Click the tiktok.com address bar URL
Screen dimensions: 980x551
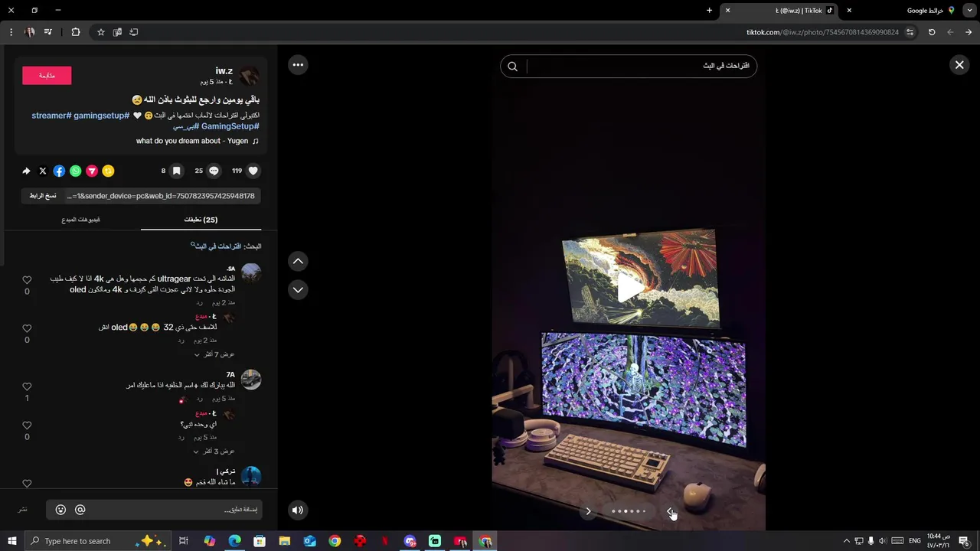tap(822, 32)
